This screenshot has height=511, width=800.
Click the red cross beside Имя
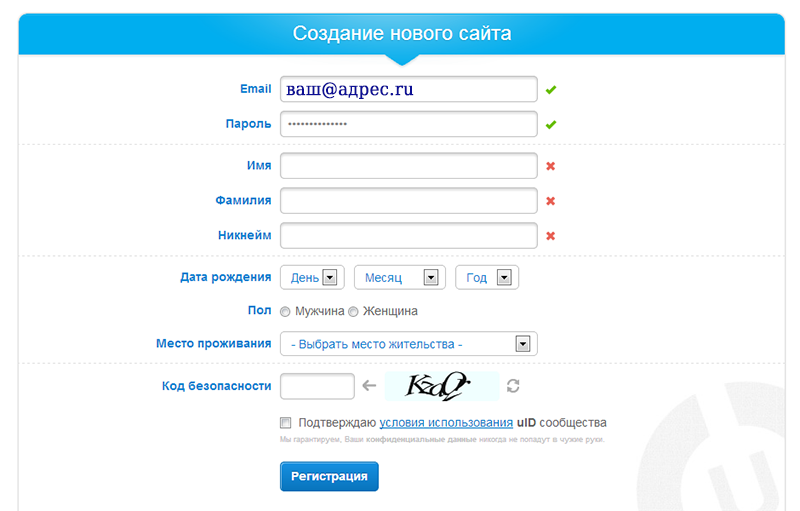(551, 166)
